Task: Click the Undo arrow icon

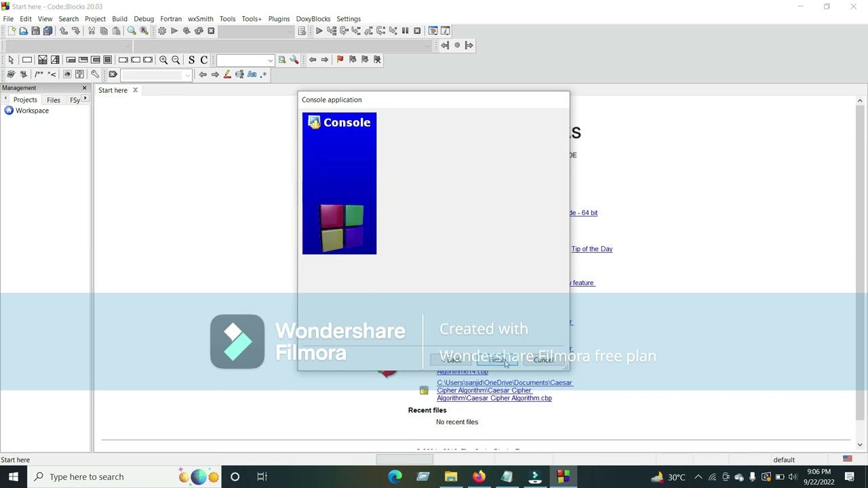Action: (x=64, y=31)
